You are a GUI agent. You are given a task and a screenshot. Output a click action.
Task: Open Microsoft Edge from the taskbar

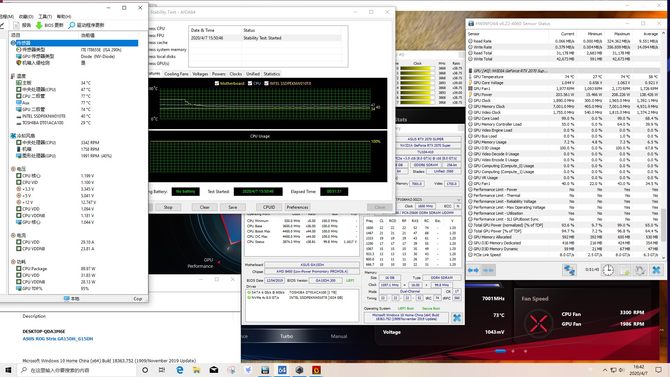click(x=179, y=370)
